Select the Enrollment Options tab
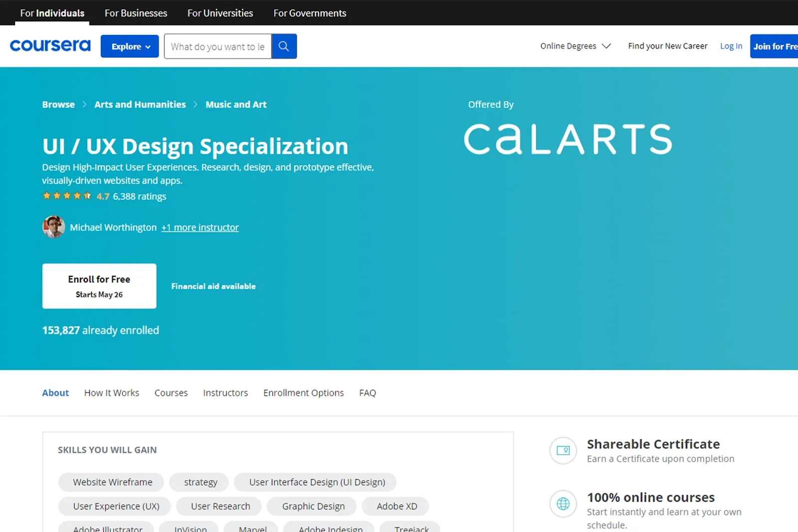The height and width of the screenshot is (532, 798). [304, 393]
